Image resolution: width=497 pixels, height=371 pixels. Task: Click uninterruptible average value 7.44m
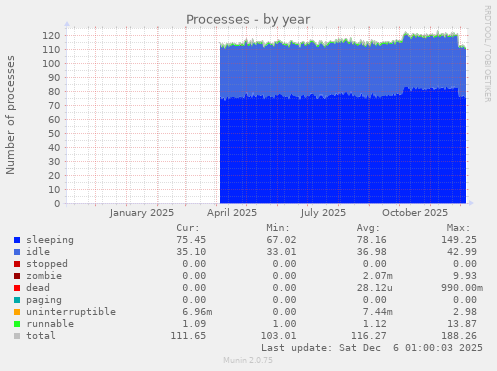377,312
